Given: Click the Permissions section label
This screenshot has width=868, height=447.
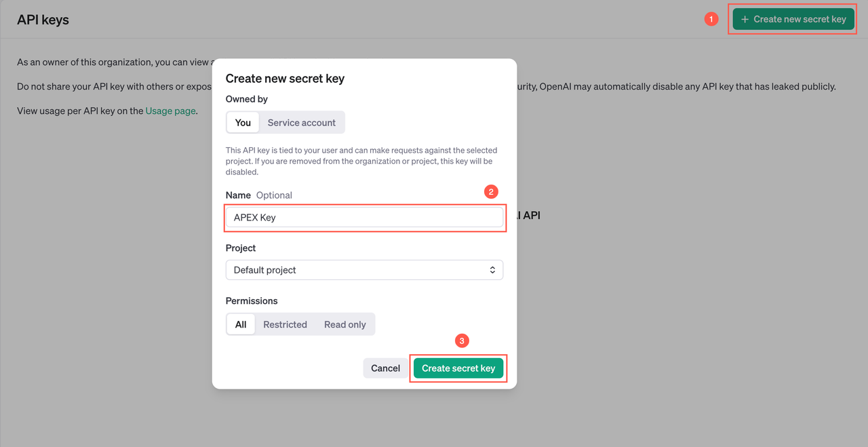Looking at the screenshot, I should [252, 300].
